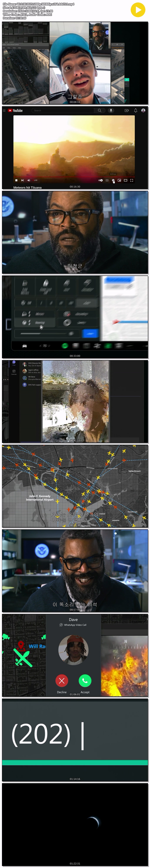Screen dimensions: 150x868
Task: Accept Dave's WhatsApp video call
Action: point(85,681)
